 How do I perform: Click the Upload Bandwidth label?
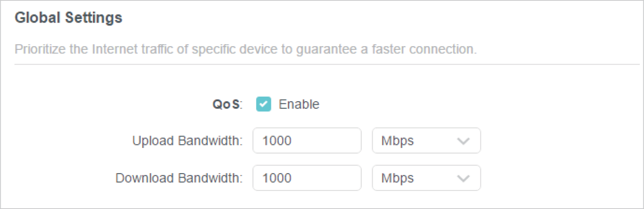point(187,141)
